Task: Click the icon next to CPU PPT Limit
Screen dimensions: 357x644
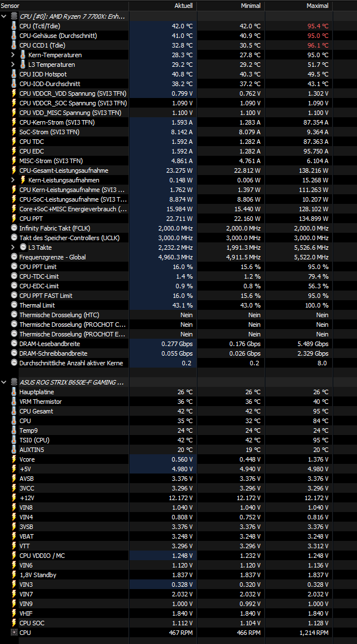Action: pos(14,267)
